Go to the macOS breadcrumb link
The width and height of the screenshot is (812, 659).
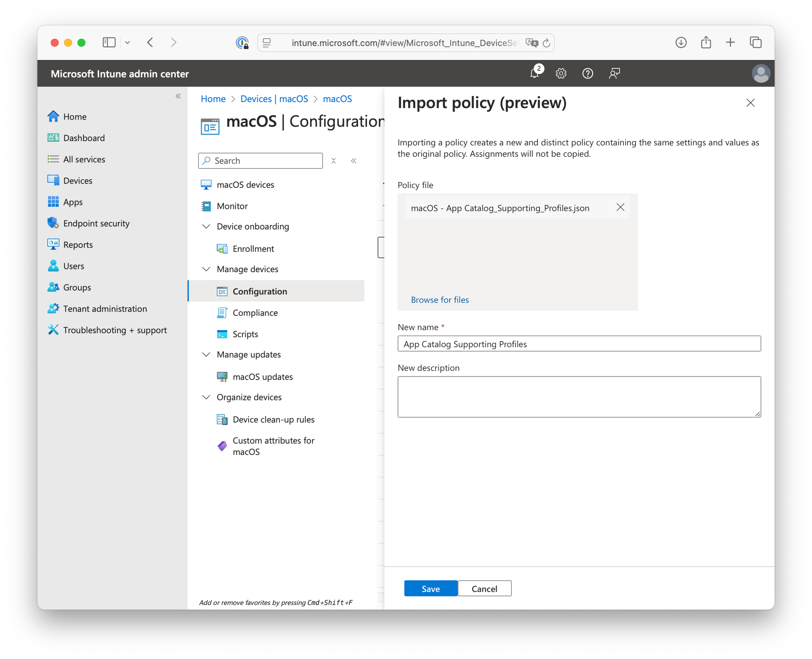pos(337,99)
